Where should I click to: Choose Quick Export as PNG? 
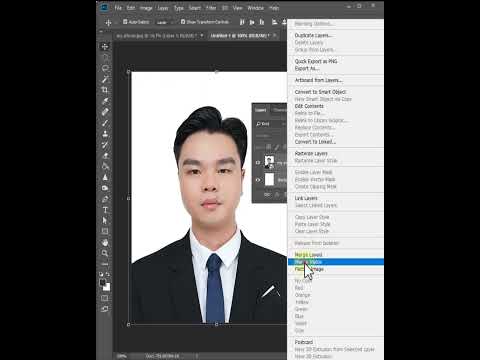point(316,61)
